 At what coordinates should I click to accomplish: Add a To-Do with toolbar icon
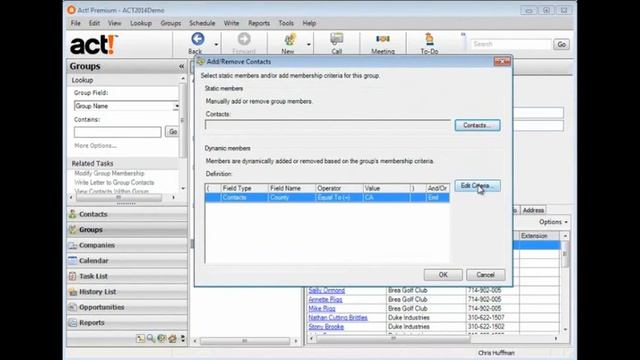[x=429, y=39]
